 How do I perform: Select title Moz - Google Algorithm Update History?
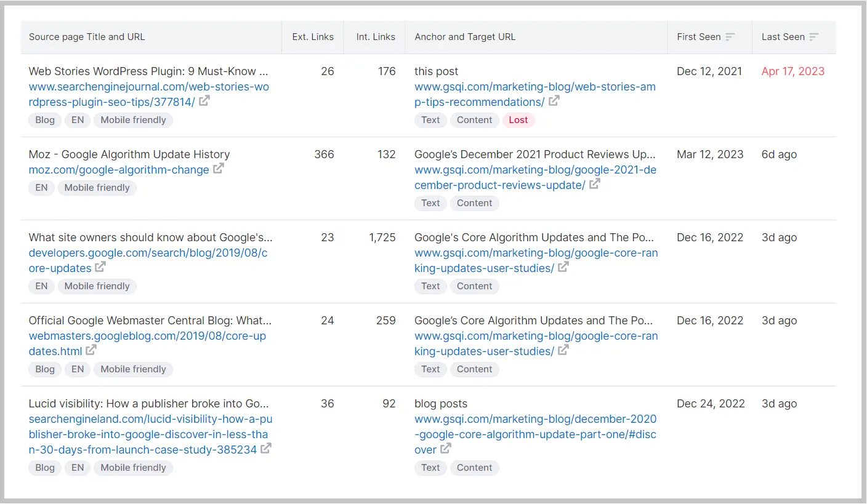click(129, 154)
